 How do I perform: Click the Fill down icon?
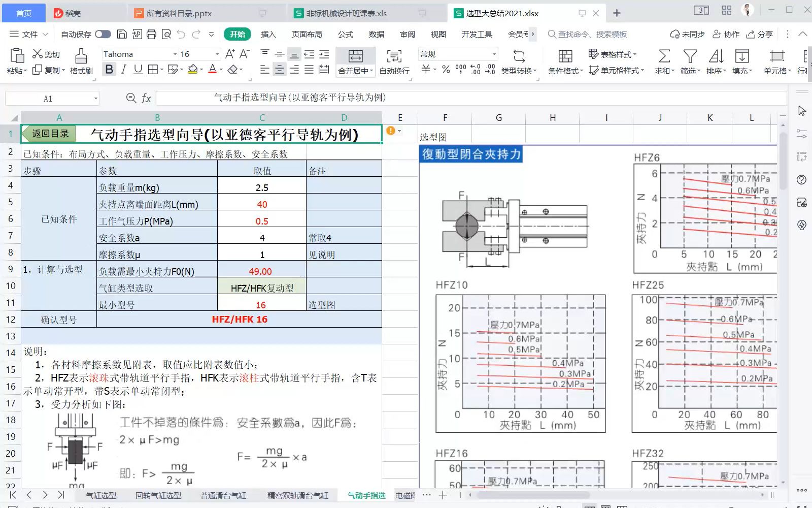(x=742, y=56)
